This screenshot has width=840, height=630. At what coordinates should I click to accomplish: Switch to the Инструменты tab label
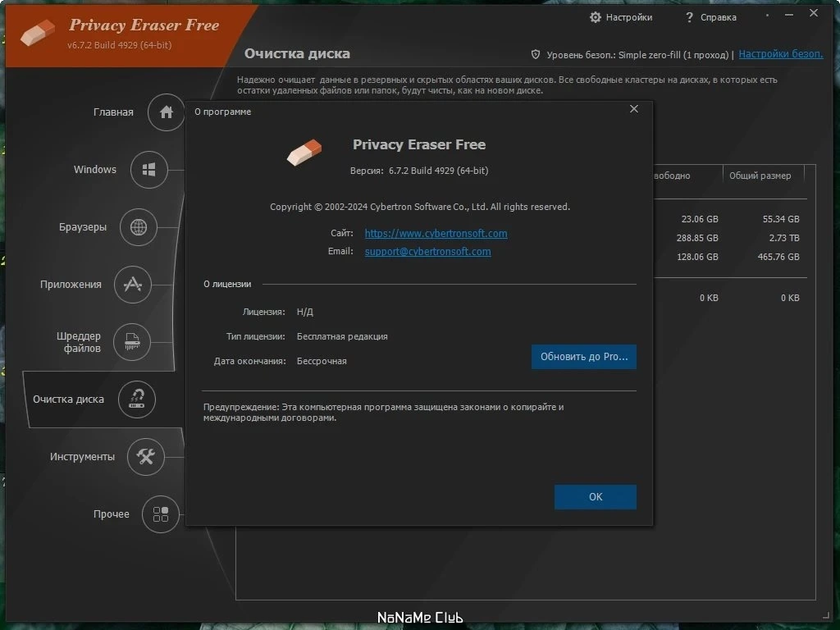click(x=82, y=456)
